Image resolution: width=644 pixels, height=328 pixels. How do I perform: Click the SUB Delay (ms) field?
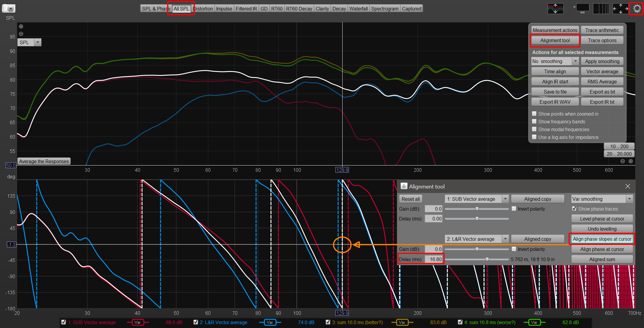(433, 219)
